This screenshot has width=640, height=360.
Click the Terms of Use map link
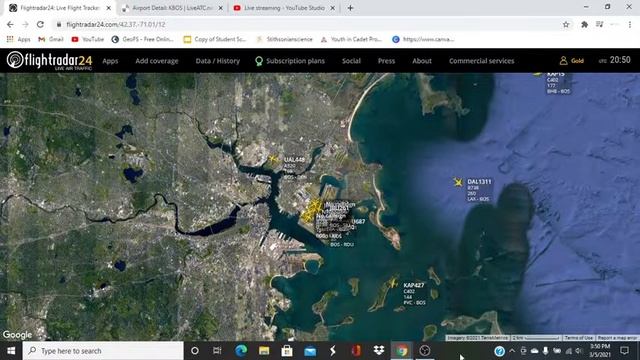pyautogui.click(x=578, y=338)
